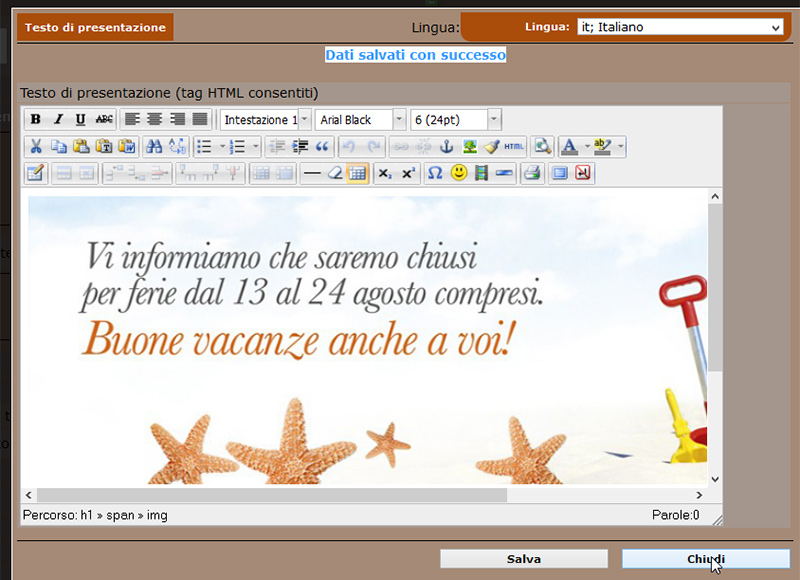Click the Redo arrow icon
The width and height of the screenshot is (800, 580).
pyautogui.click(x=373, y=147)
